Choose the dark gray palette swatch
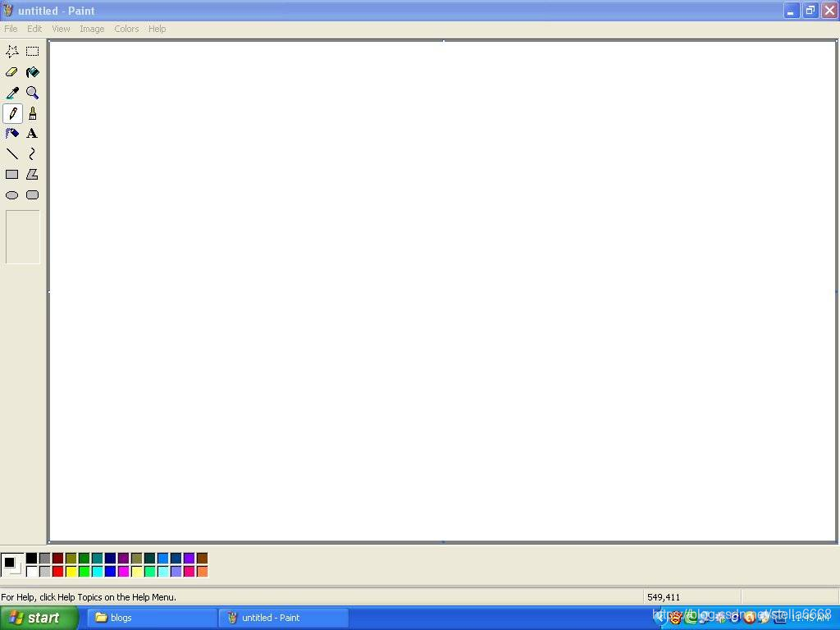The width and height of the screenshot is (840, 630). [45, 559]
